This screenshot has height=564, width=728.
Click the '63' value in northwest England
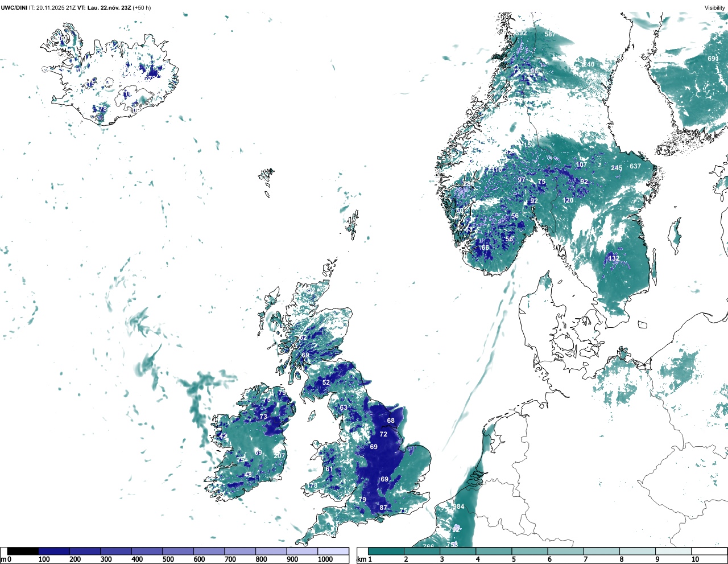pyautogui.click(x=344, y=407)
